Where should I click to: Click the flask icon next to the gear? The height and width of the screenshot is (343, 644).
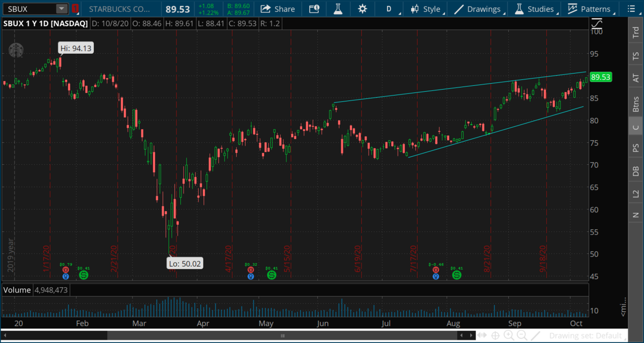point(338,9)
